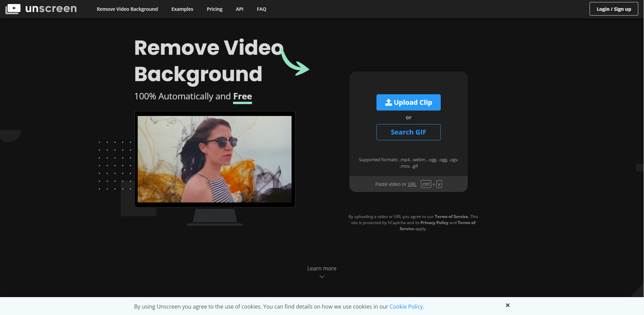
Task: Switch to the Examples page
Action: tap(182, 9)
